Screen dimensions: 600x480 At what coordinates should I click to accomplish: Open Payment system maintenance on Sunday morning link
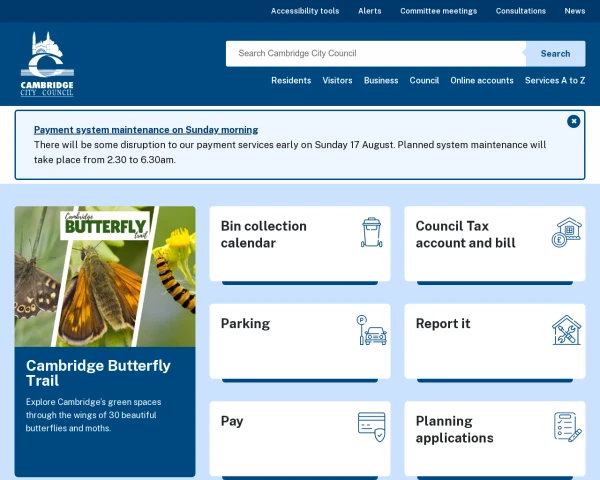point(146,130)
